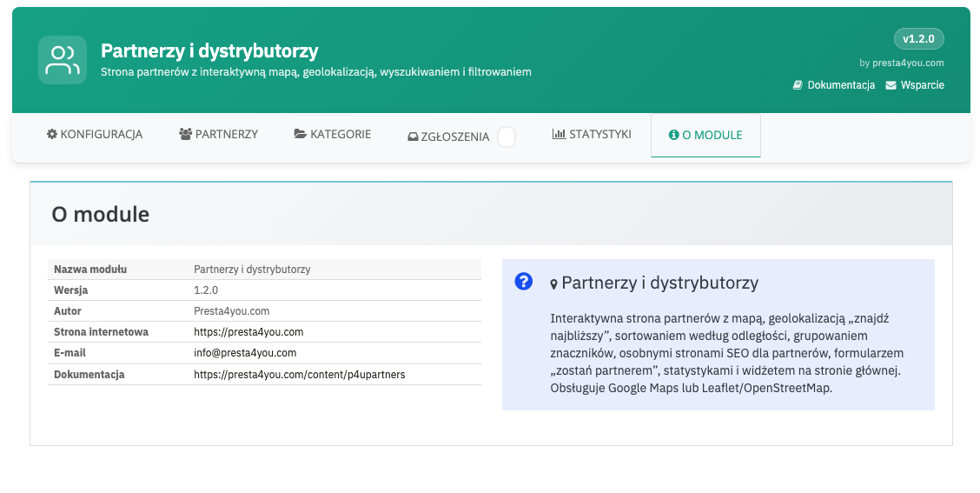This screenshot has width=980, height=493.
Task: Open the Wsparcie support link
Action: click(915, 85)
